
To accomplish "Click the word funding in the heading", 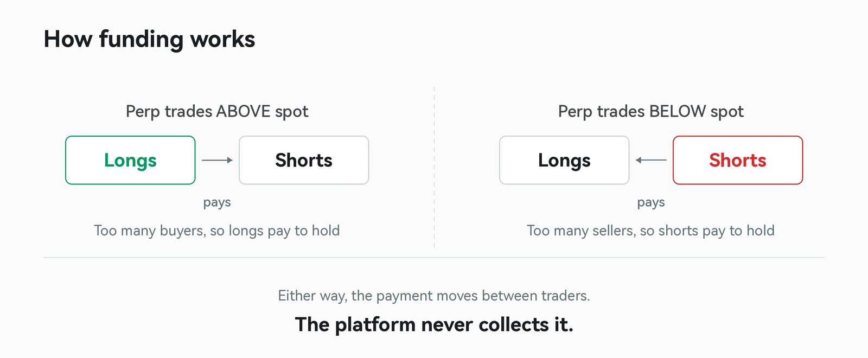I will pyautogui.click(x=142, y=40).
